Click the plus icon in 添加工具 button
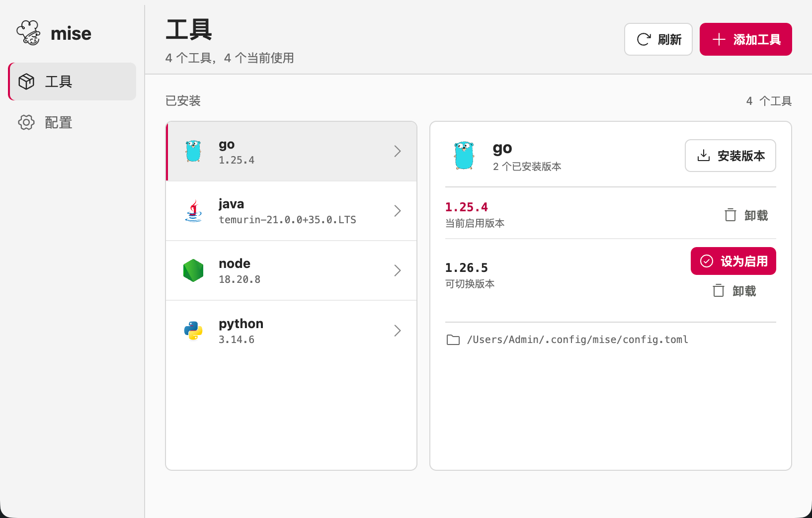This screenshot has height=518, width=812. point(719,39)
